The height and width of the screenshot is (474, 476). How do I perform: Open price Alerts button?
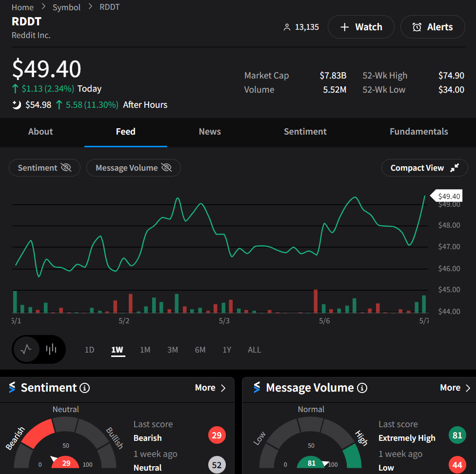[x=433, y=27]
